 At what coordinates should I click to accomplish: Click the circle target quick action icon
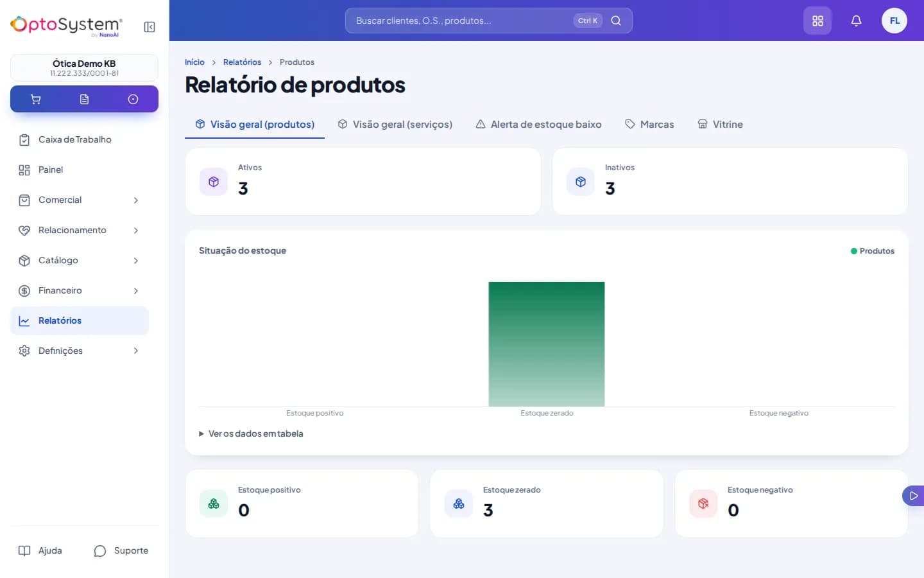click(133, 99)
